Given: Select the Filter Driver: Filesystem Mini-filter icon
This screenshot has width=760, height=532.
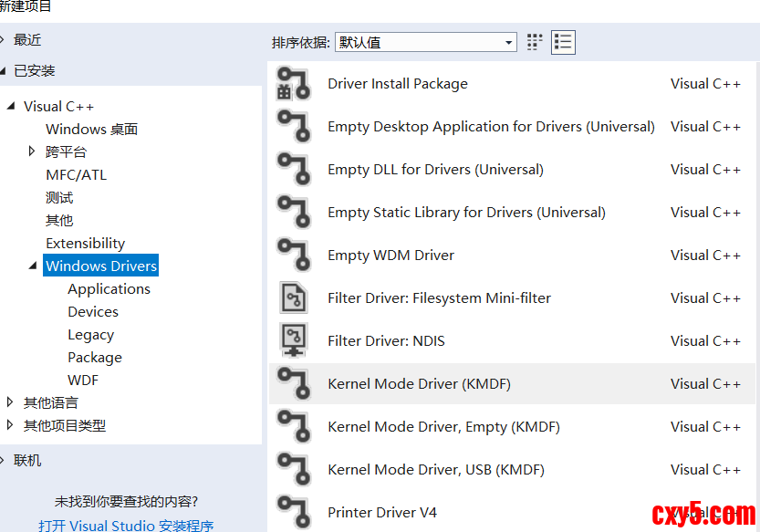Looking at the screenshot, I should point(293,298).
